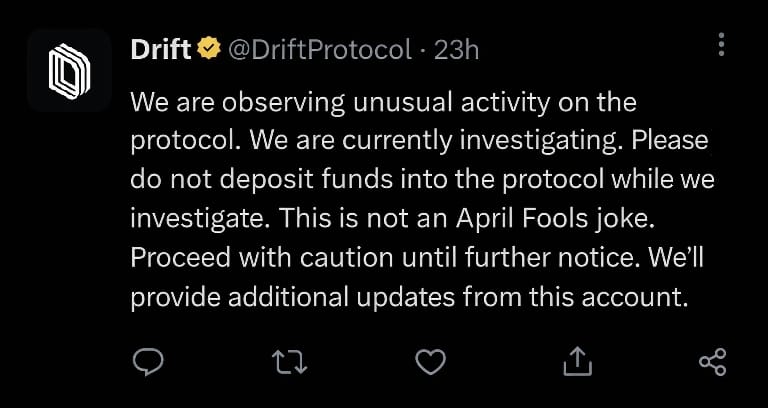Image resolution: width=768 pixels, height=408 pixels.
Task: Reply using the speech bubble icon
Action: pos(147,362)
